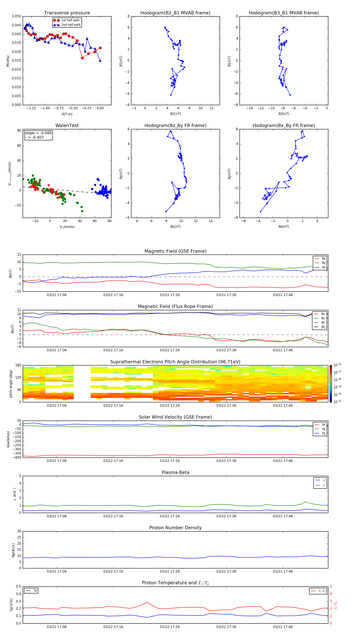Click the data gap in pitch angle spectrogram
The image size is (351, 644).
(82, 384)
